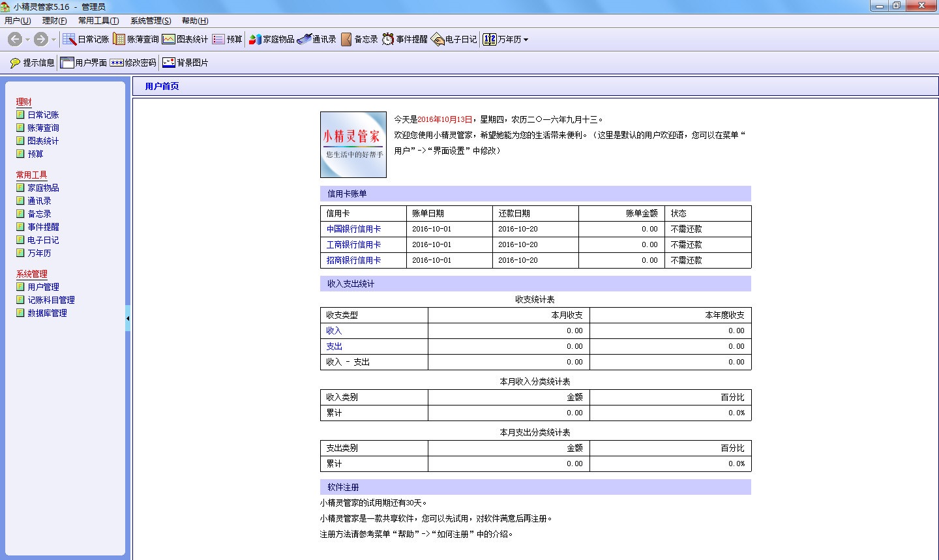
Task: Open 用户管理 in the sidebar
Action: click(x=43, y=287)
